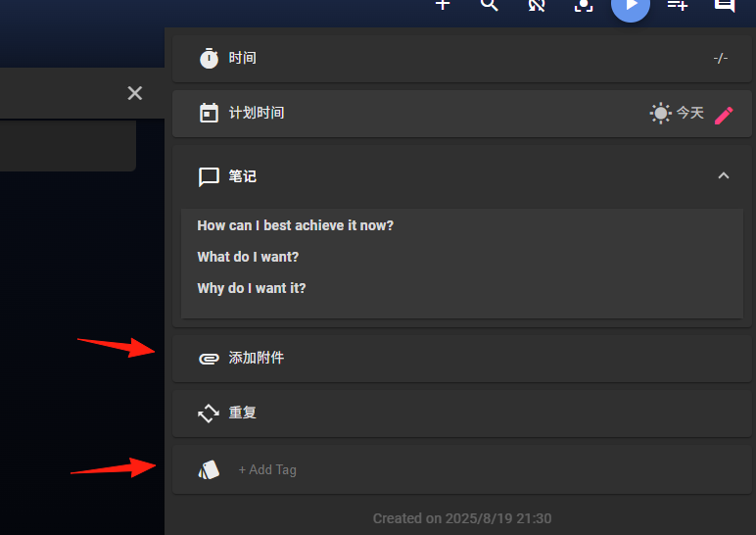Click note line 'What do I want?'
Screen dimensions: 756x535
(x=248, y=257)
